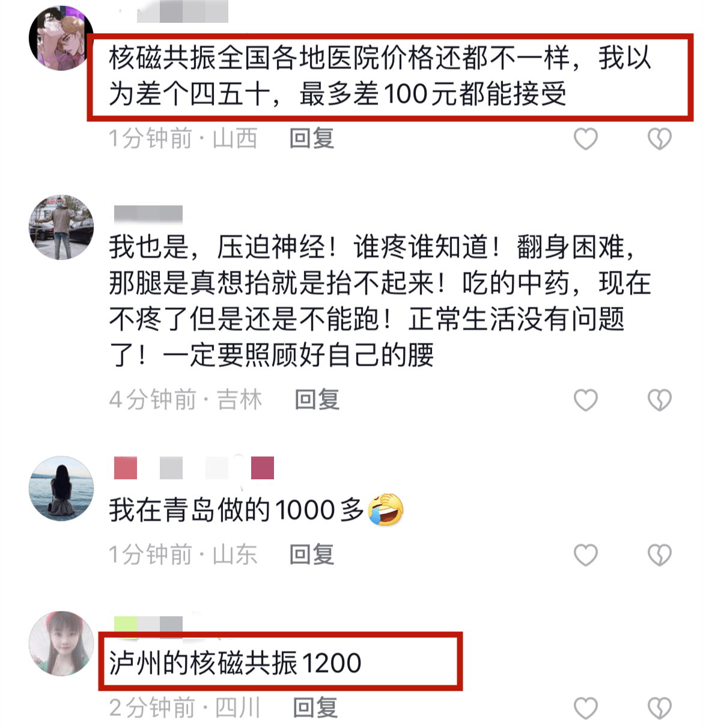Tap 回复 under the Jilin comment
This screenshot has width=703, height=728.
tap(317, 399)
